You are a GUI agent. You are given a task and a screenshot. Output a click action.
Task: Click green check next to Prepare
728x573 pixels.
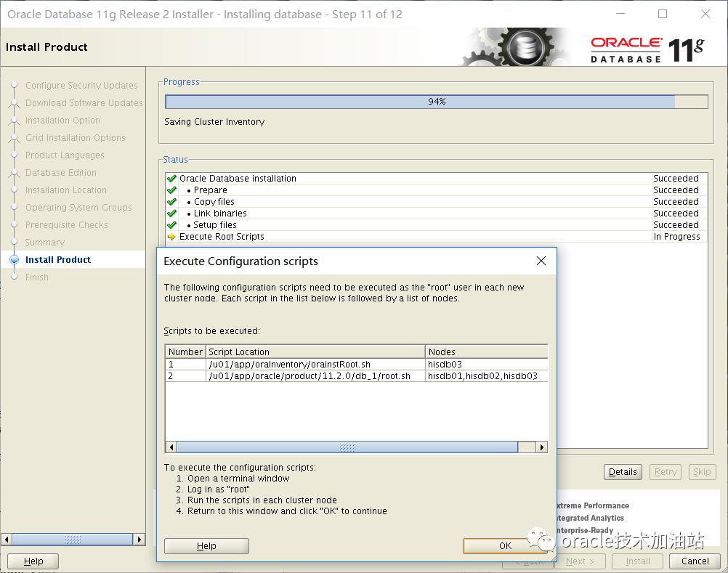pos(171,190)
